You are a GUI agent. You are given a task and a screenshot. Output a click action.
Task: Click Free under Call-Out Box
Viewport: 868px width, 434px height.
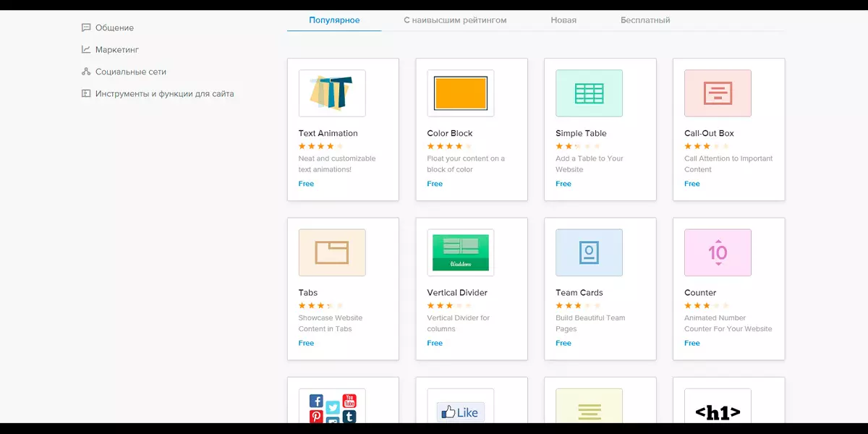click(692, 184)
